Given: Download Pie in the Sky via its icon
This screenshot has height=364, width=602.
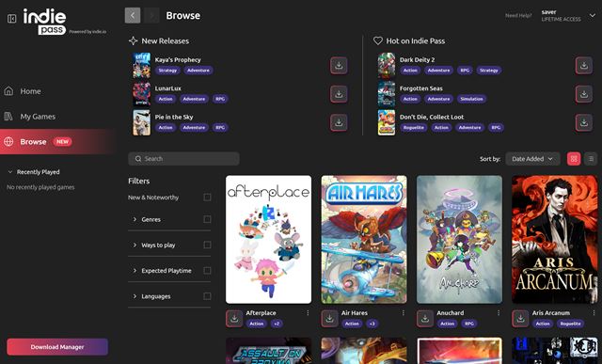Looking at the screenshot, I should point(339,122).
